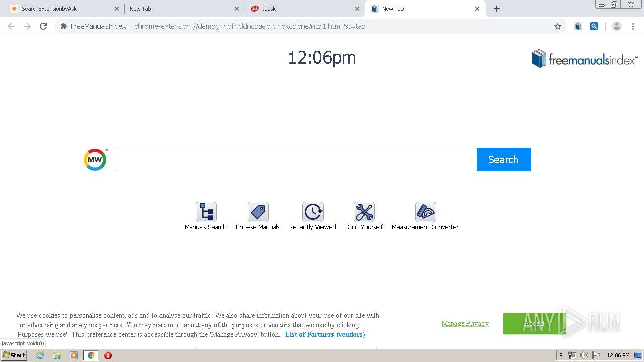This screenshot has height=362, width=644.
Task: Open the Action Center flag icon
Action: pyautogui.click(x=596, y=355)
